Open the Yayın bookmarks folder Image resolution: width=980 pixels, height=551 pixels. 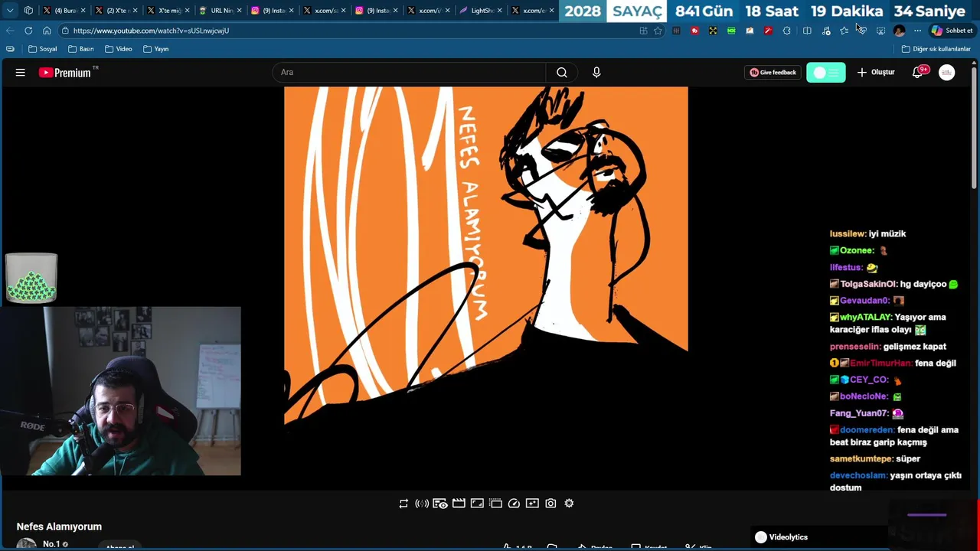coord(155,49)
